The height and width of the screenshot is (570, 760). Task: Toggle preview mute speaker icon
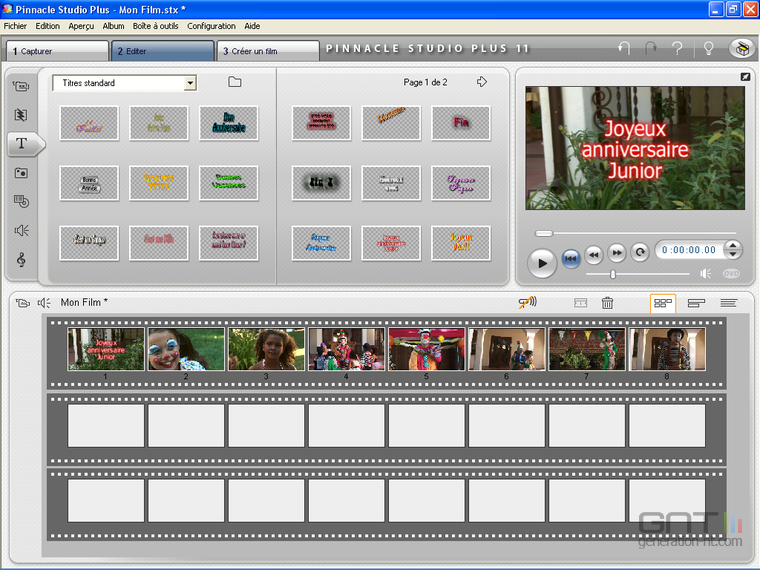[705, 274]
